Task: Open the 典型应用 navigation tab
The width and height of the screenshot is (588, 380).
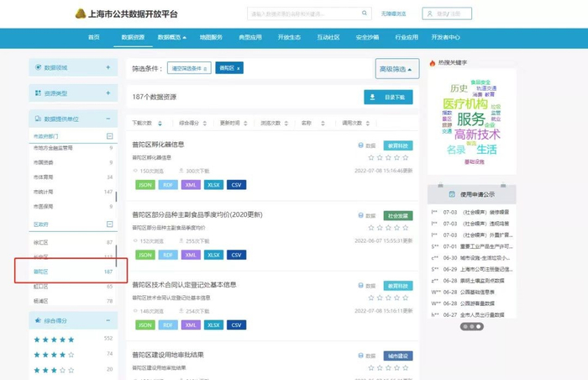Action: tap(250, 37)
